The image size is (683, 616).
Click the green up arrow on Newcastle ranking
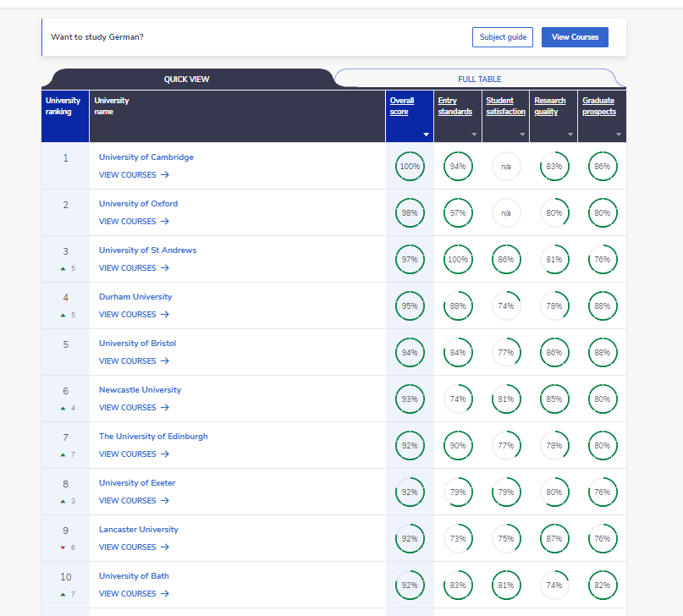tap(63, 409)
